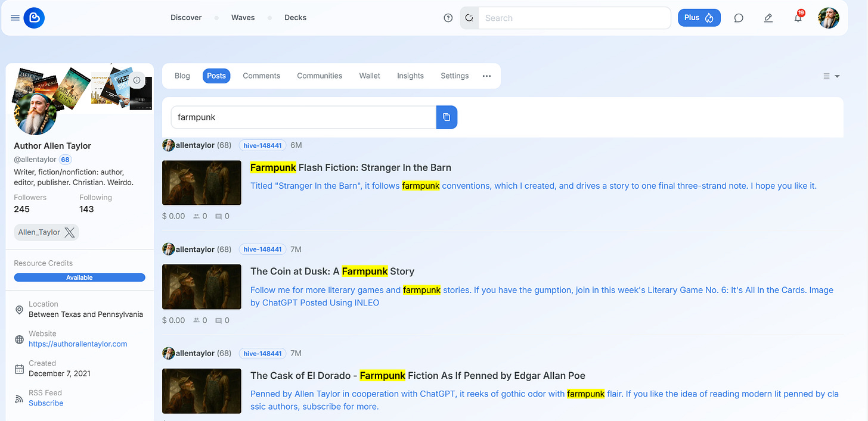Open post Farmpunk Flash Fiction: Stranger In the Barn
The width and height of the screenshot is (868, 421).
click(351, 167)
